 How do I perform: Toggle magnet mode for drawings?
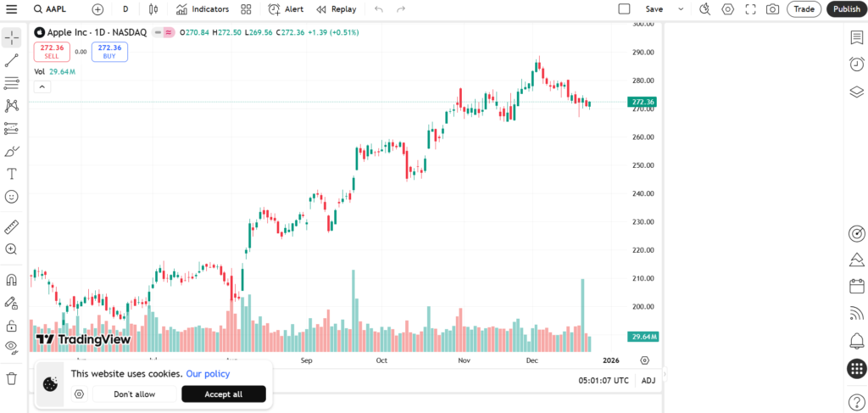coord(12,280)
